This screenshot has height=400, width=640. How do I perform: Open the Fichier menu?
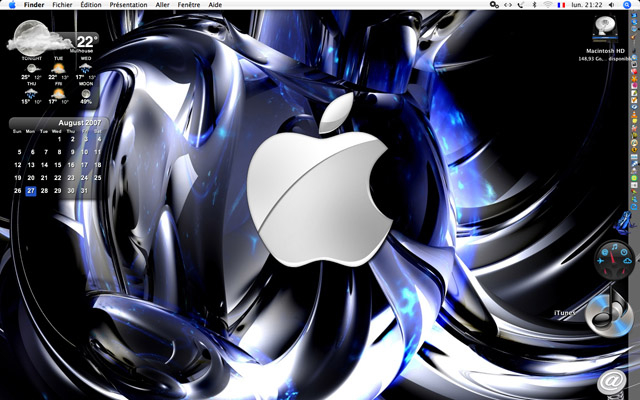tap(62, 5)
